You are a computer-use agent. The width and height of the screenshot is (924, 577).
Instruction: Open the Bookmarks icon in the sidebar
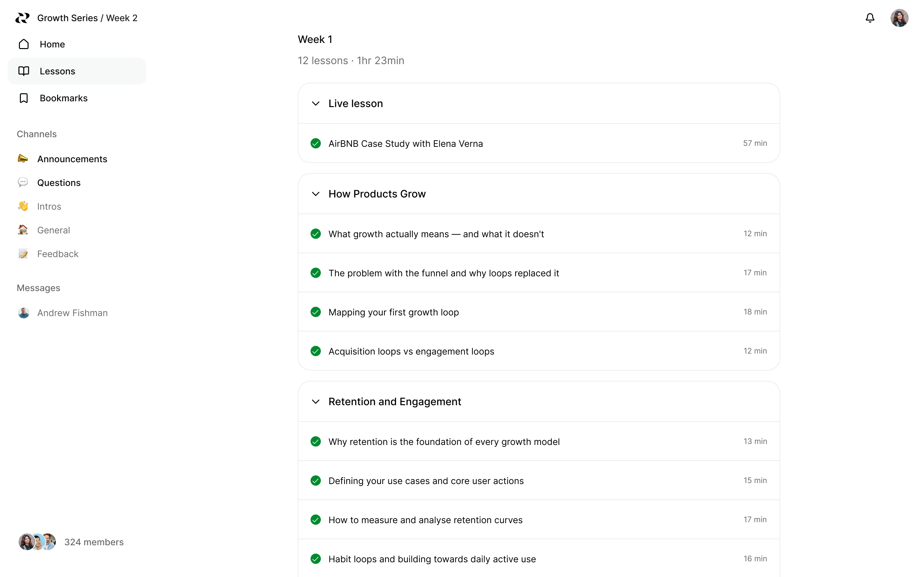coord(24,98)
